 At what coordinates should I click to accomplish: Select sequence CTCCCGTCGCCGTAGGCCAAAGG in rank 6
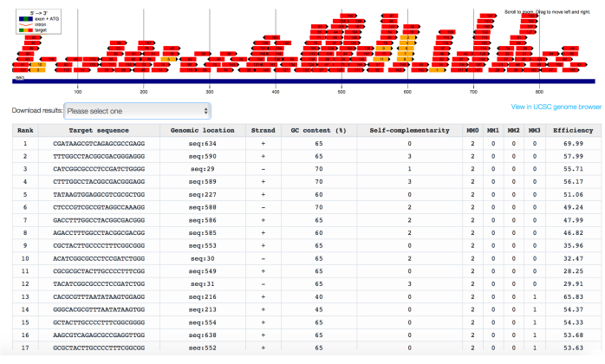(99, 207)
